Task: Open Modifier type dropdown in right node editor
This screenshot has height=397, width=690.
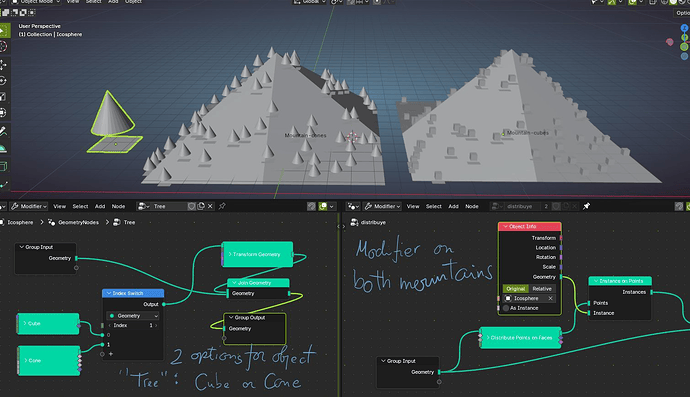Action: (382, 206)
